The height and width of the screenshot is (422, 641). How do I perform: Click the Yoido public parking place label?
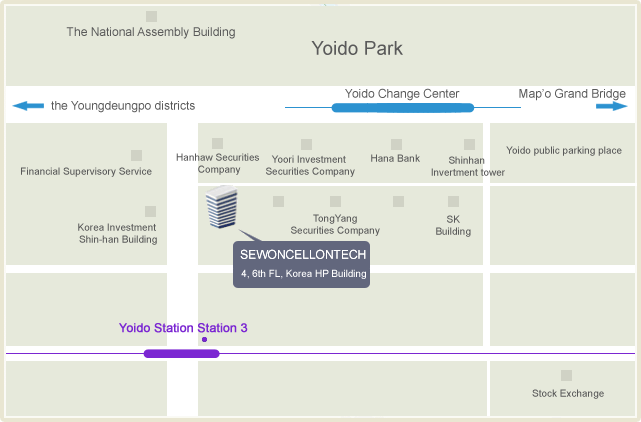click(x=564, y=150)
